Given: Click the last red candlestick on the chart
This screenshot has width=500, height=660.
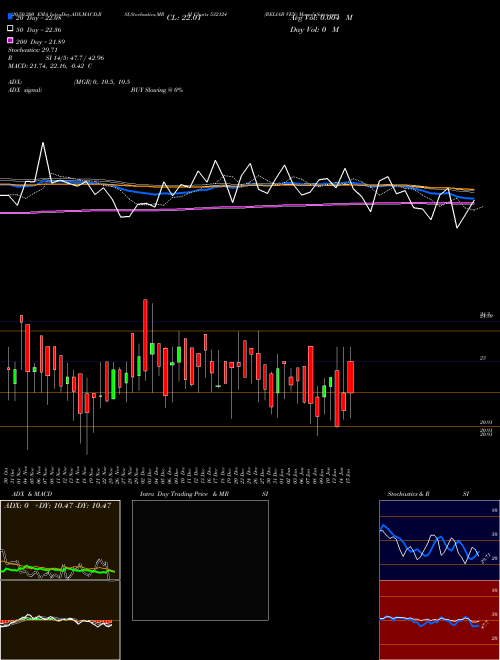Looking at the screenshot, I should pos(350,377).
